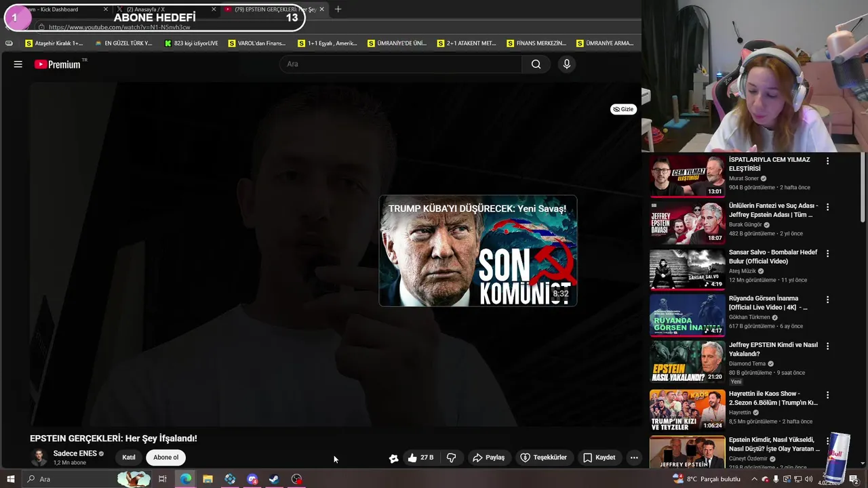This screenshot has width=868, height=488.
Task: Open Ataşehir Kiralık bookmark
Action: click(54, 43)
